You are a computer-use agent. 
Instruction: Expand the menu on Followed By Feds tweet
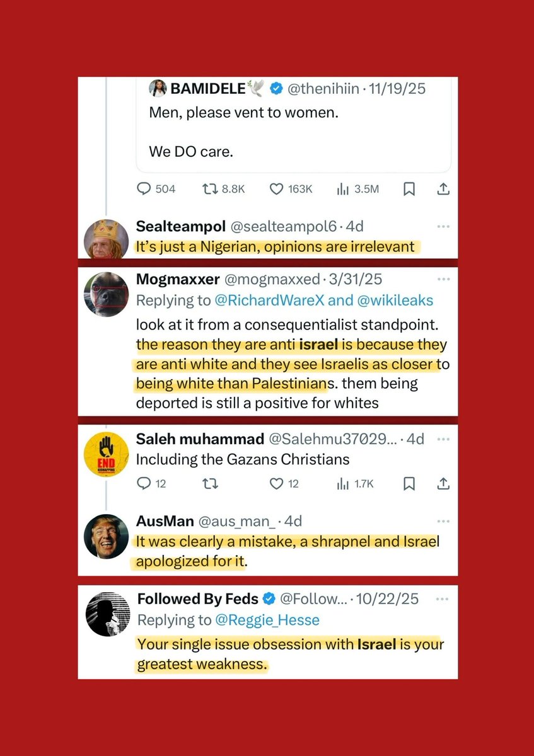443,598
